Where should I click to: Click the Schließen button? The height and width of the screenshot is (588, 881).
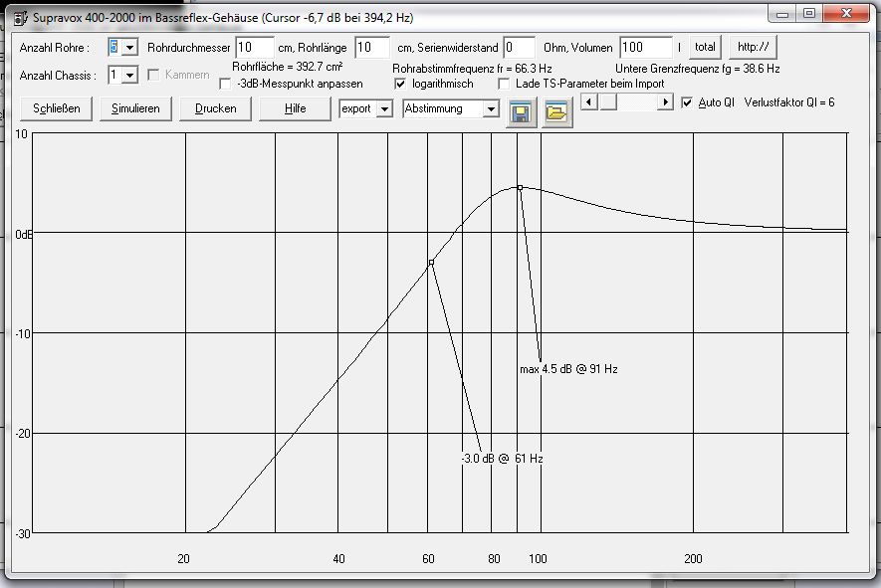click(x=56, y=109)
